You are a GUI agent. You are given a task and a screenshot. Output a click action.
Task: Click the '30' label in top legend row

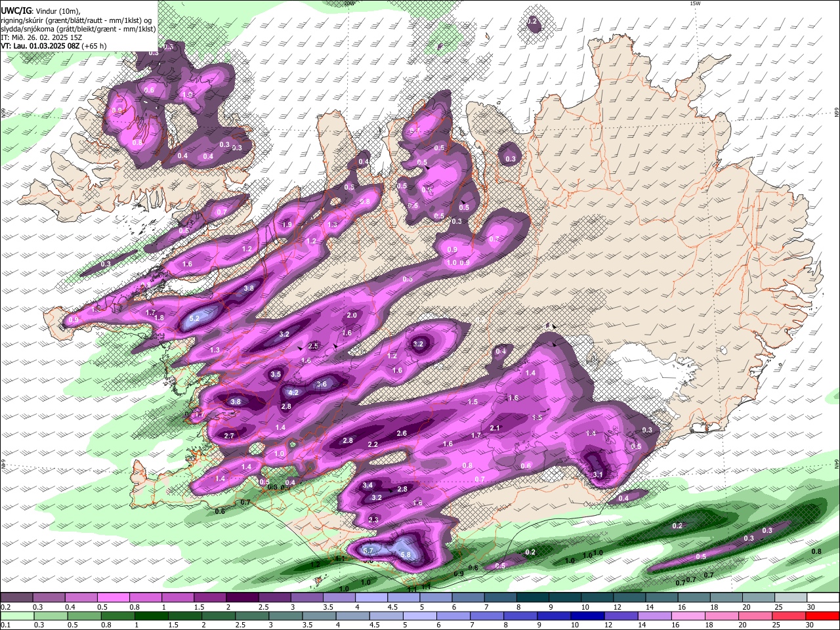pos(811,607)
